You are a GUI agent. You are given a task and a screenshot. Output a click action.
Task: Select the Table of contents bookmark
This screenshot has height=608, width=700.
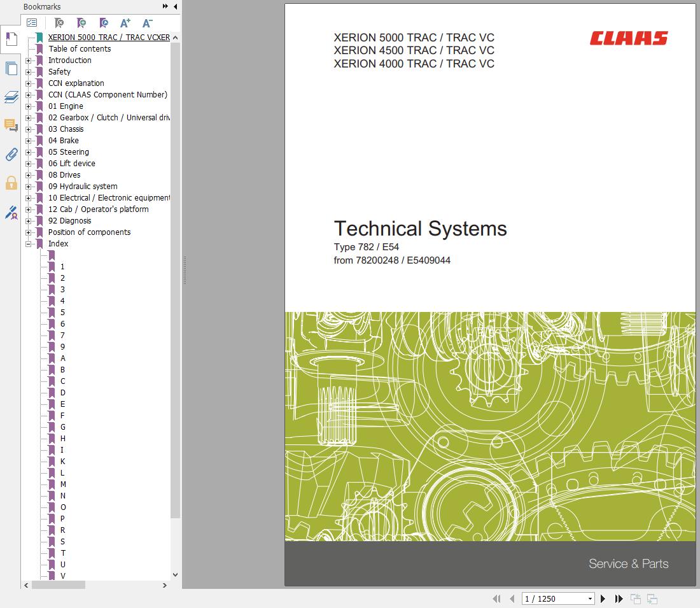click(x=80, y=49)
